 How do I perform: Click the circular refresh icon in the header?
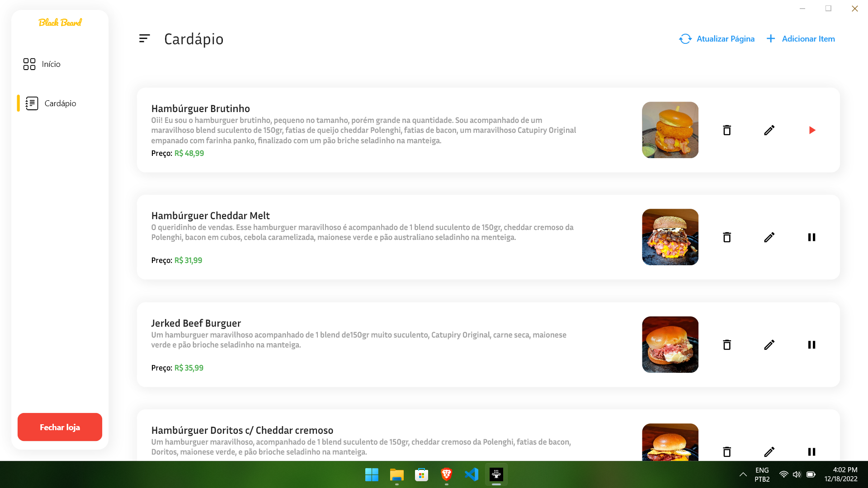(685, 39)
